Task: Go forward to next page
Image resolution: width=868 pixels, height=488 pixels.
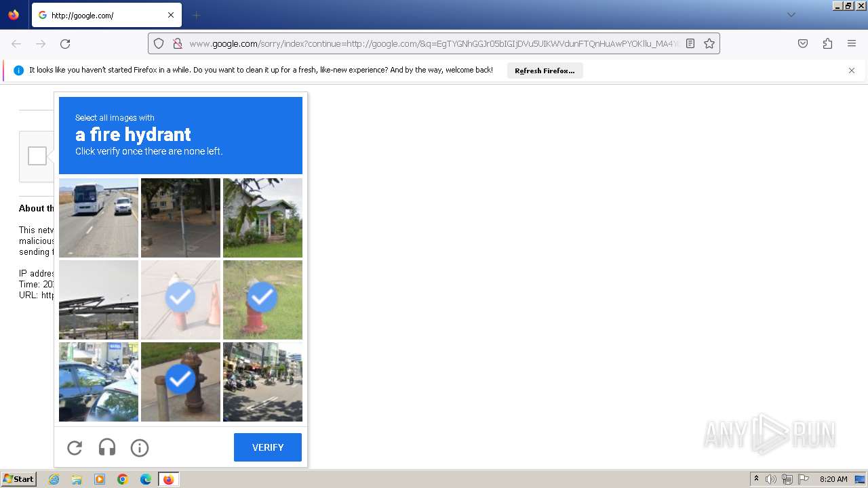Action: click(x=41, y=43)
